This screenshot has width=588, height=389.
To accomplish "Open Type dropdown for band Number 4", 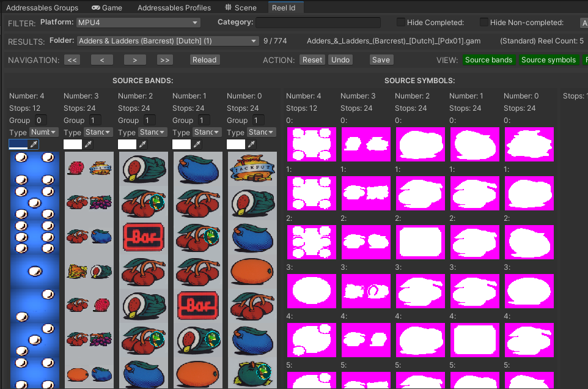I will coord(43,132).
